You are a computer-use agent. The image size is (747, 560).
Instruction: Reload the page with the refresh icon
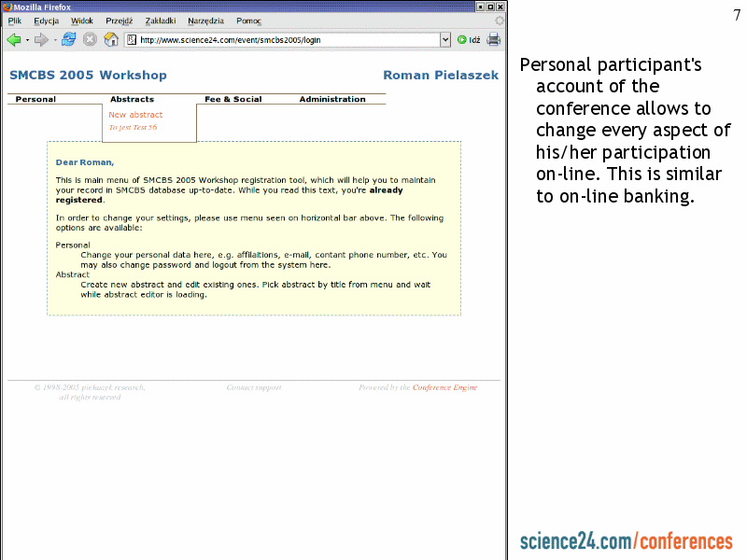[x=69, y=39]
